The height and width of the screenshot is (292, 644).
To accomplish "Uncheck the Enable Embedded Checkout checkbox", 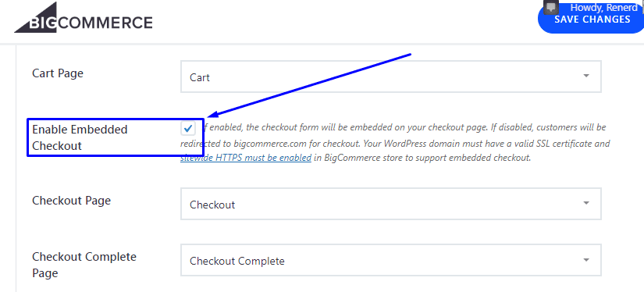I will [188, 129].
